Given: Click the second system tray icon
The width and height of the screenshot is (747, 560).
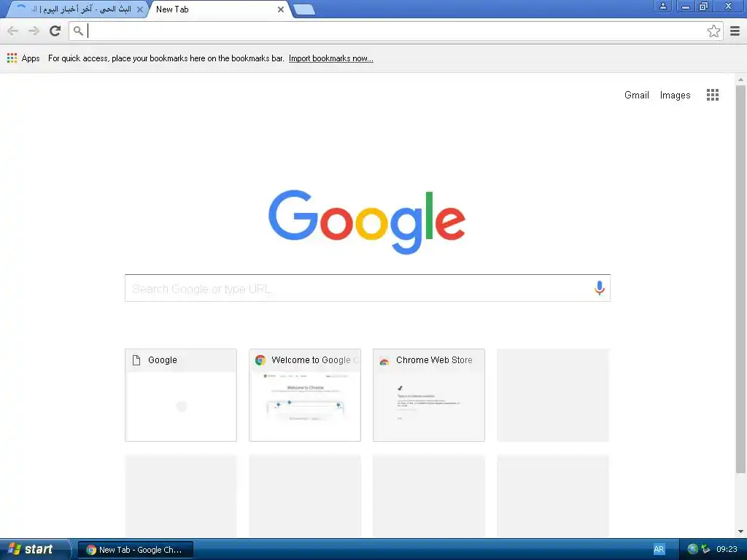Looking at the screenshot, I should coord(705,549).
